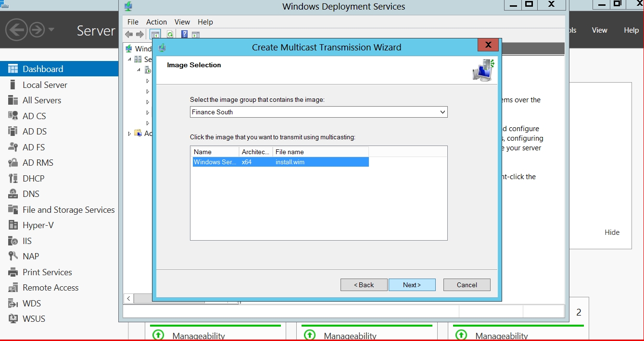Click the Back button in the wizard
Screen dimensions: 644x341
click(364, 285)
